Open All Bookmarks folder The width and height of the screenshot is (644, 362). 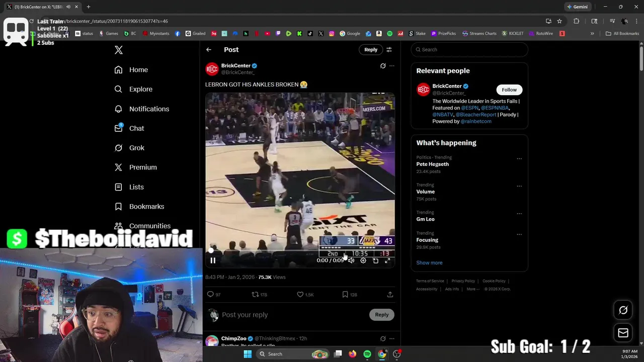click(x=622, y=34)
